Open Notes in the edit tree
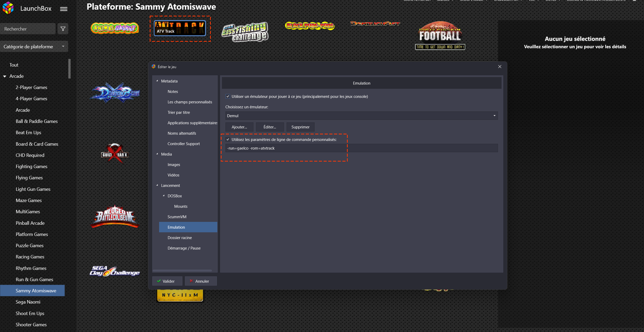The width and height of the screenshot is (644, 332). point(173,91)
